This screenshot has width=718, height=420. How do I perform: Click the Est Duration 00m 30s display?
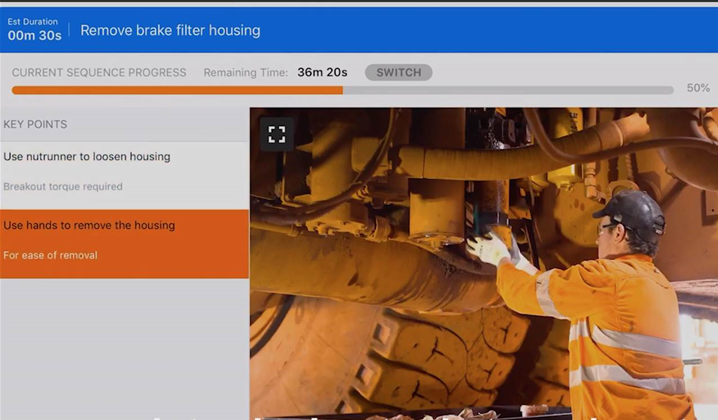tap(34, 29)
